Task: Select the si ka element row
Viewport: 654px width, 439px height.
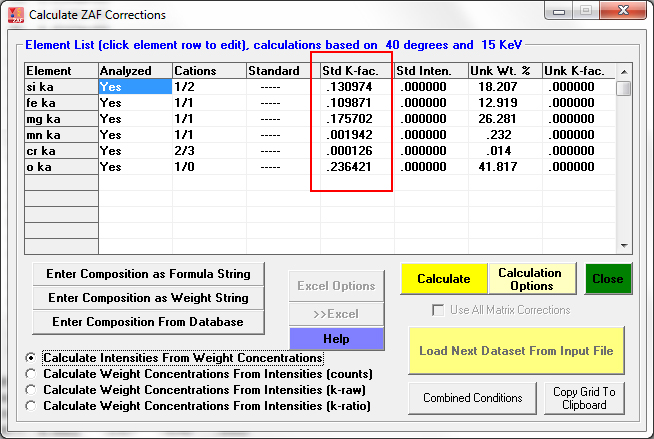Action: (x=60, y=87)
